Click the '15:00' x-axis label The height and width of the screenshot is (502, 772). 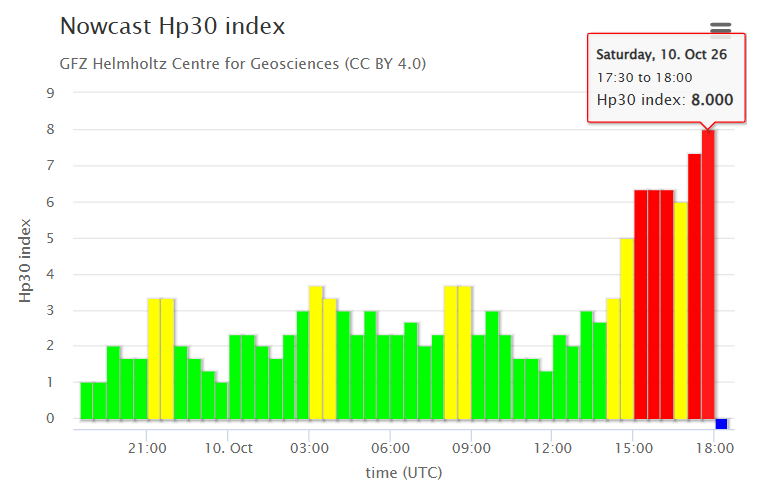[634, 448]
